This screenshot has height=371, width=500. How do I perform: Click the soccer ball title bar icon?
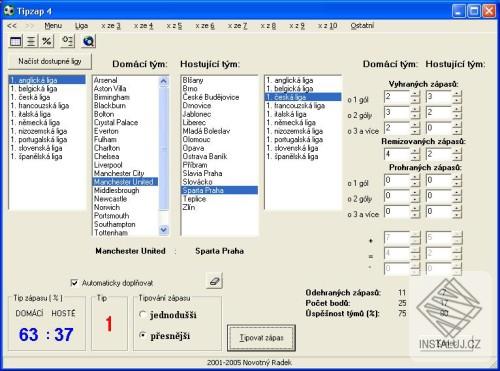9,11
